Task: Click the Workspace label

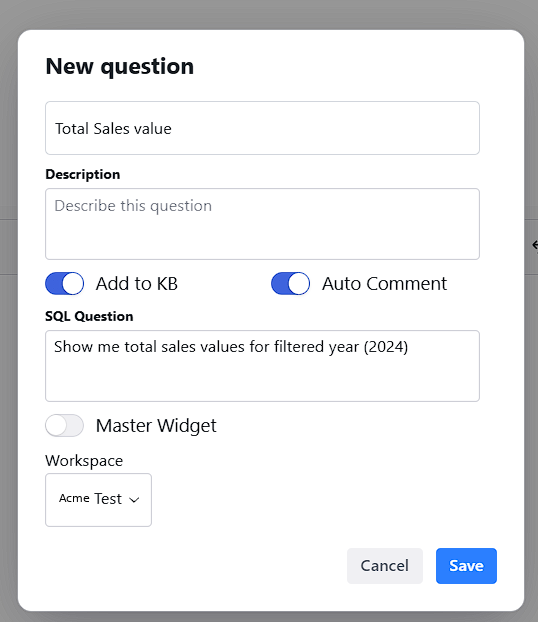Action: tap(84, 461)
